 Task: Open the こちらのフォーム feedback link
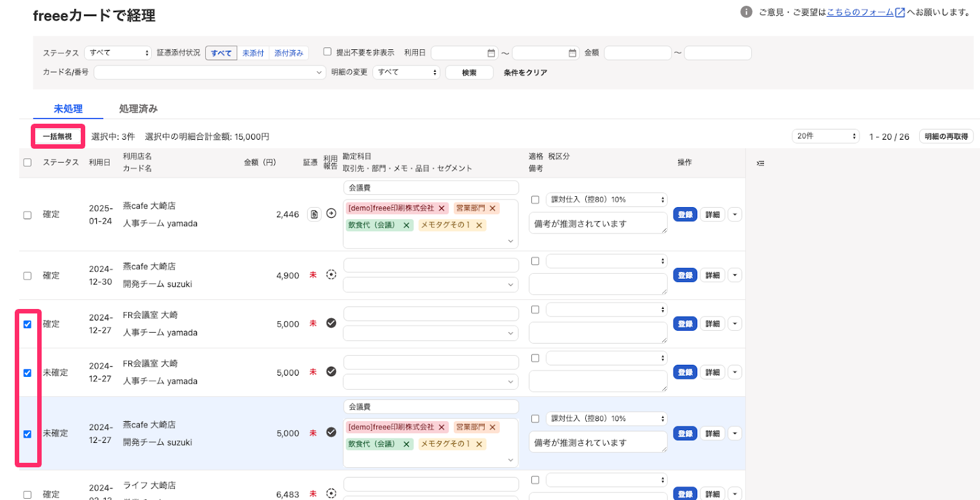(x=860, y=12)
